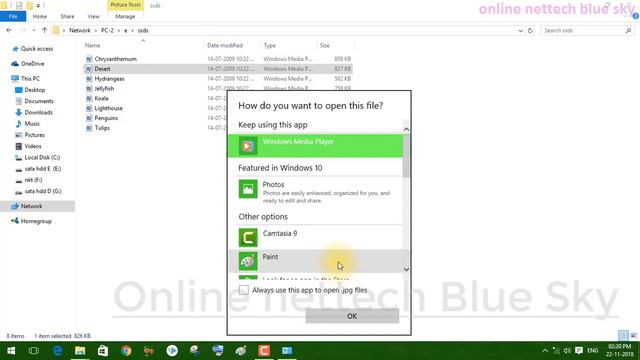Show hidden system tray icons
The width and height of the screenshot is (640, 360).
[x=545, y=351]
